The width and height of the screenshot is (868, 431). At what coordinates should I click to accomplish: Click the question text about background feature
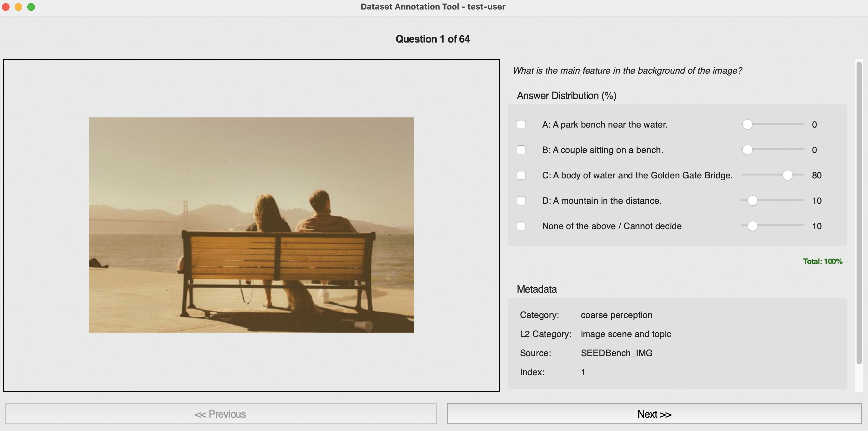tap(627, 71)
